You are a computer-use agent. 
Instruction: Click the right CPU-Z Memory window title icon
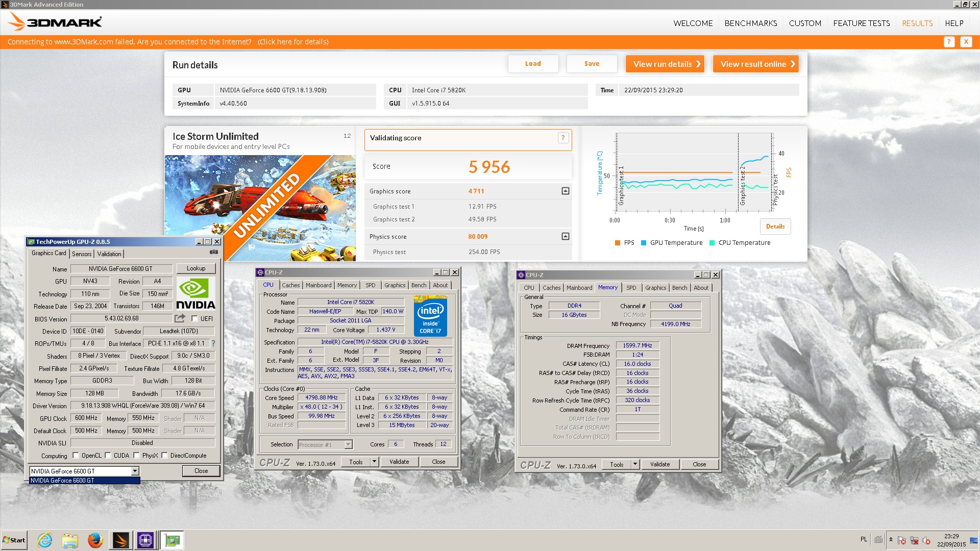pos(521,275)
